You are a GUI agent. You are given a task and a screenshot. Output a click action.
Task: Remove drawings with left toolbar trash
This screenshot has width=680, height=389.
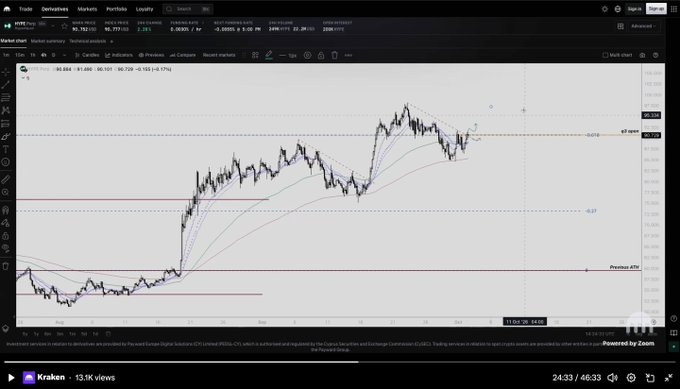(x=6, y=266)
